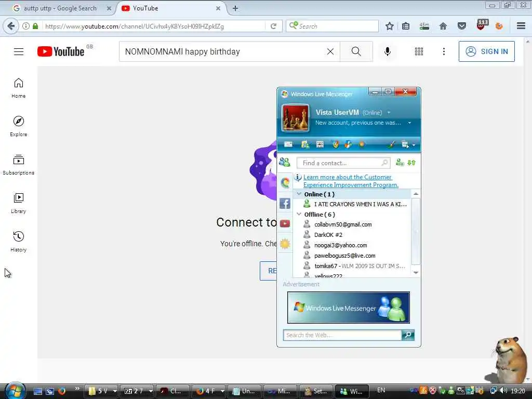Open a new tab with the plus button
Viewport: 532px width, 399px height.
[235, 8]
